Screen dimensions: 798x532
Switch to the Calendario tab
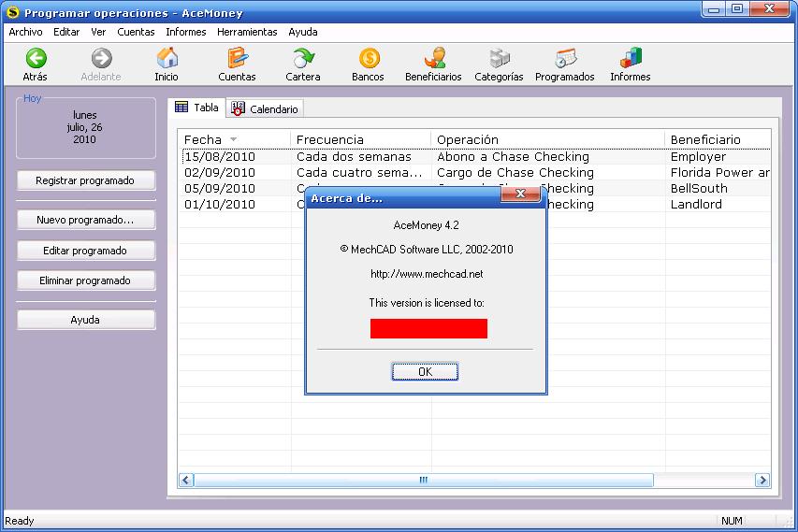click(265, 108)
